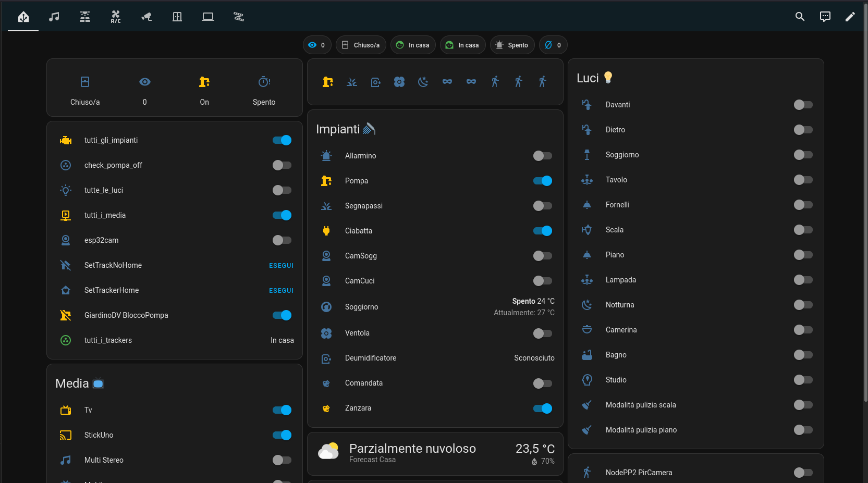The image size is (868, 483).
Task: Click the Segnapassi grass light icon
Action: 326,206
